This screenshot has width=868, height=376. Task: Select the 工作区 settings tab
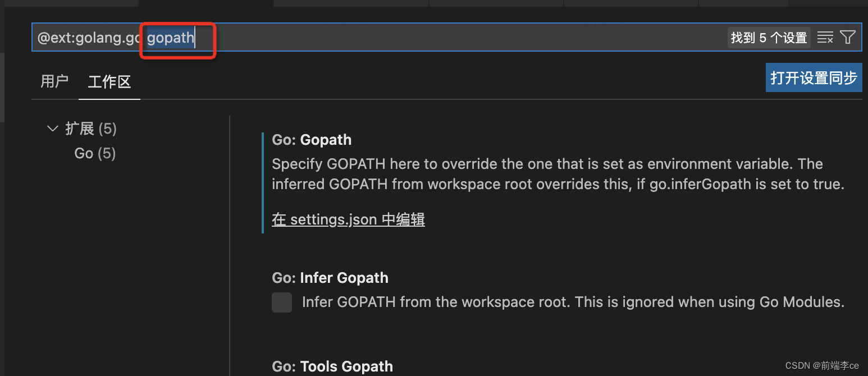point(109,81)
